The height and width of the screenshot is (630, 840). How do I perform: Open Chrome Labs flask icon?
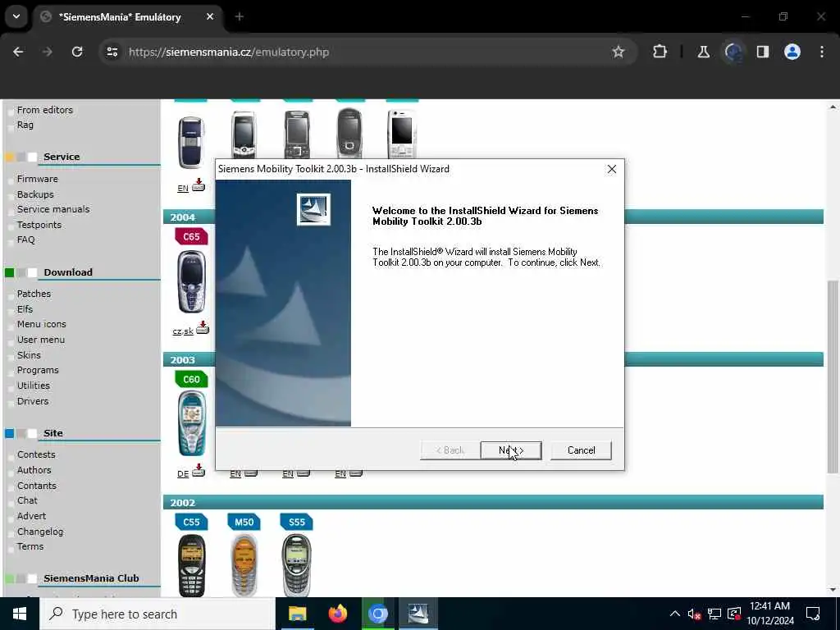pyautogui.click(x=703, y=52)
